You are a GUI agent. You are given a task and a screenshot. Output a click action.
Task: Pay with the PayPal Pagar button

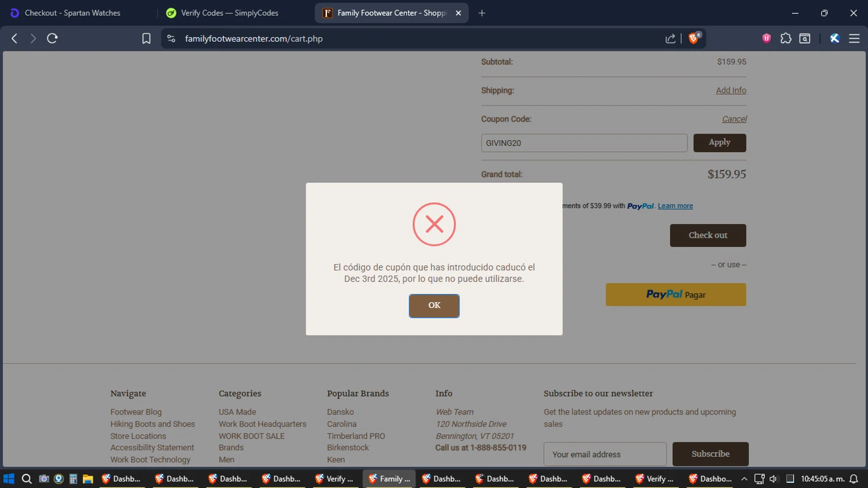(x=675, y=295)
